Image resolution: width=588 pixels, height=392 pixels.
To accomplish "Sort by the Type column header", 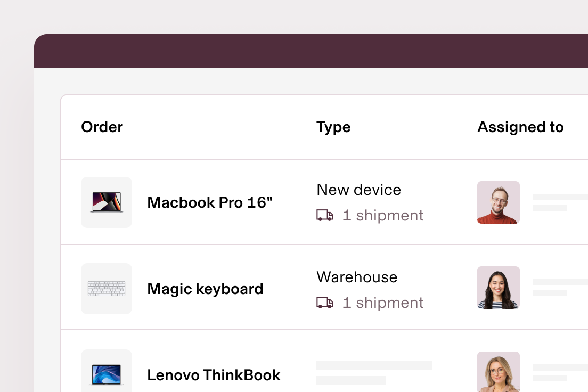I will 333,127.
